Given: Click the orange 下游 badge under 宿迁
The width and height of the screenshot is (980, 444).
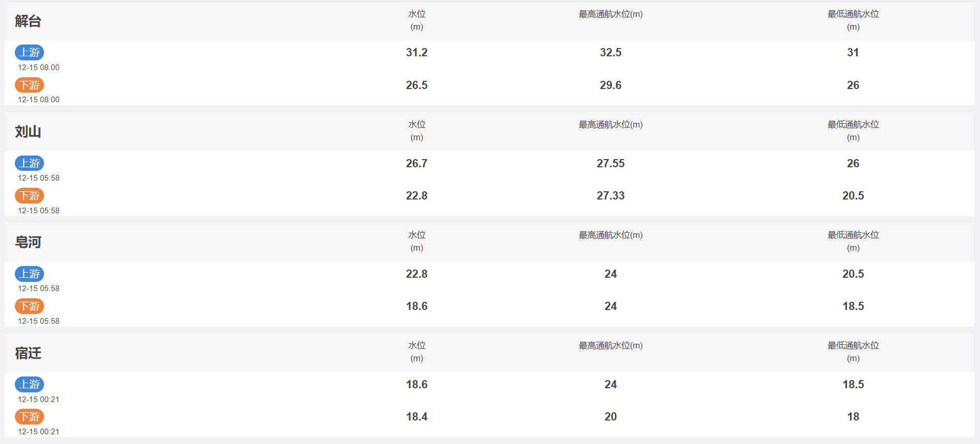Looking at the screenshot, I should pos(29,416).
